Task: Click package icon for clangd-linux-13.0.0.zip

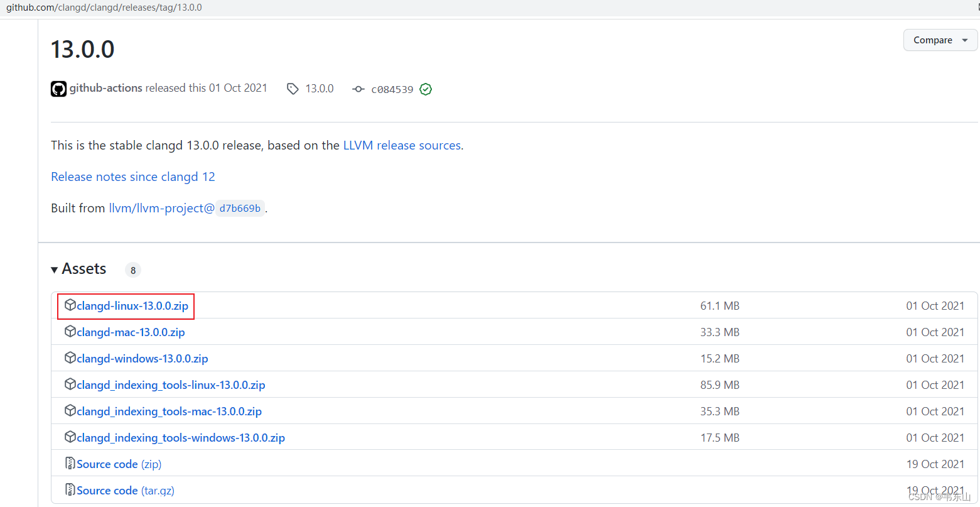Action: pyautogui.click(x=70, y=305)
